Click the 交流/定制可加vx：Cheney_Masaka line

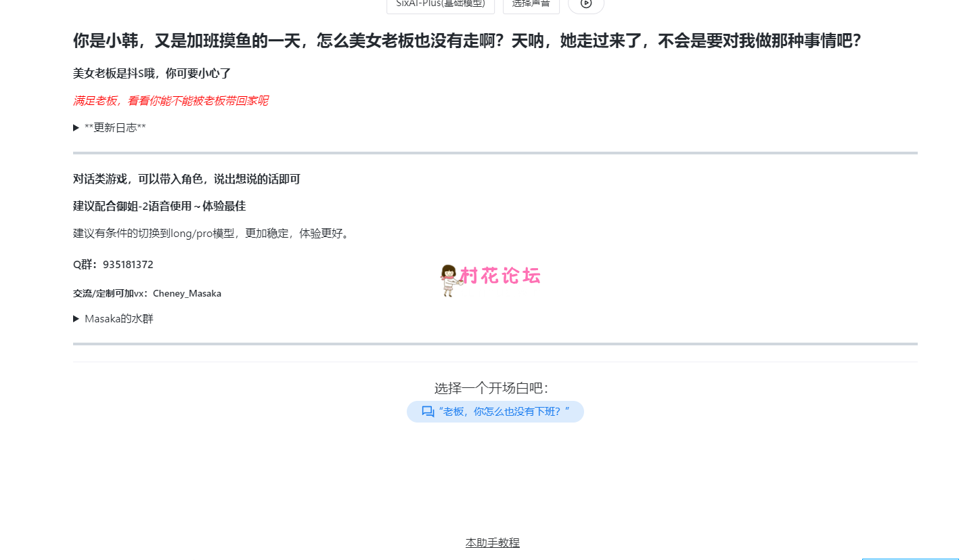[147, 293]
